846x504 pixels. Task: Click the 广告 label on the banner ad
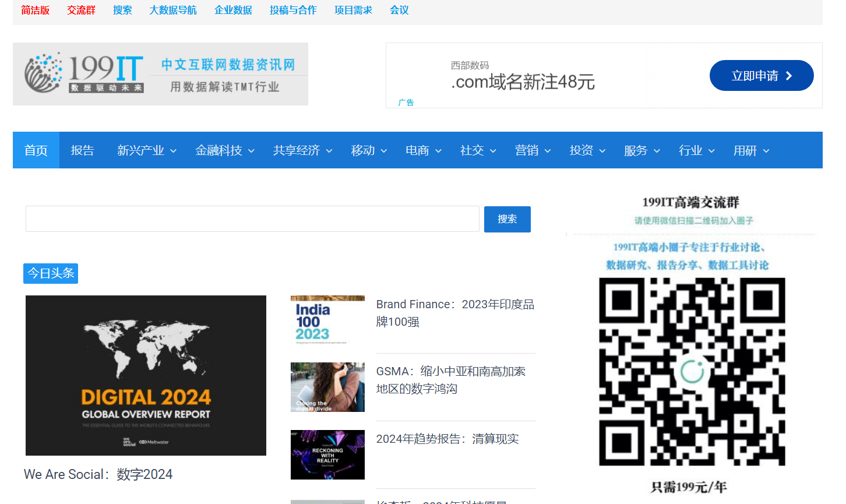pos(406,103)
